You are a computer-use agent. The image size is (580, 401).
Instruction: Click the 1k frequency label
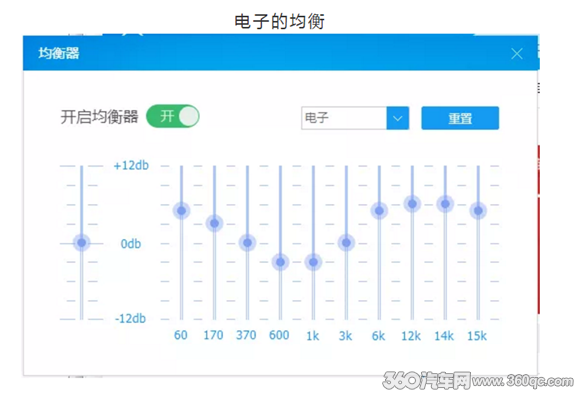pos(313,336)
